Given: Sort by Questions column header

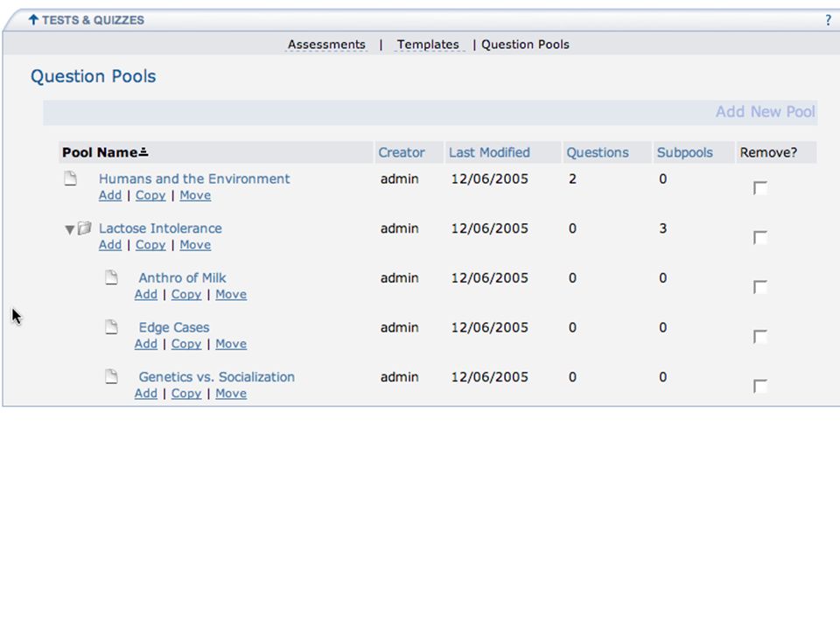Looking at the screenshot, I should pos(598,152).
